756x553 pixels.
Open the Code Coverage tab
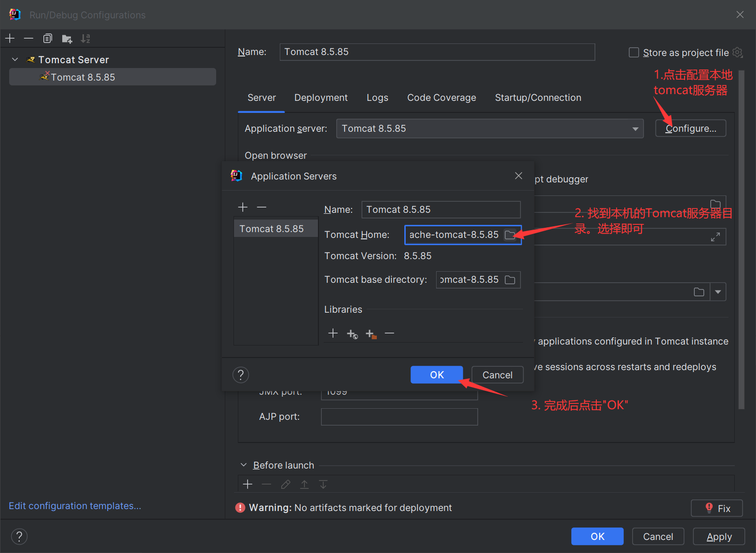[x=442, y=98]
